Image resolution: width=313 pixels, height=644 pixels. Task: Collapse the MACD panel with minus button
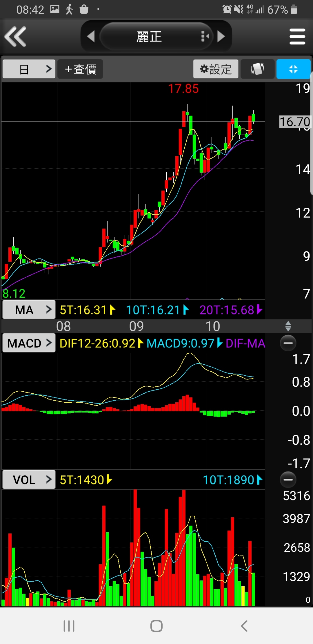point(288,343)
